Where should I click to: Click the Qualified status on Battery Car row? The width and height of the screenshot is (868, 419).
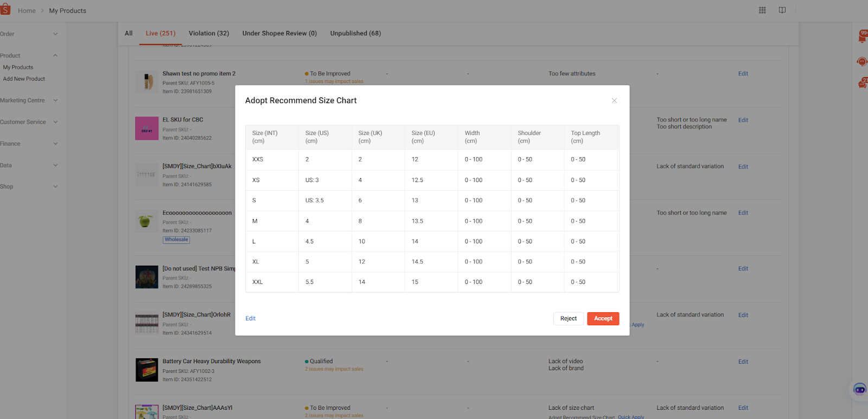[319, 362]
